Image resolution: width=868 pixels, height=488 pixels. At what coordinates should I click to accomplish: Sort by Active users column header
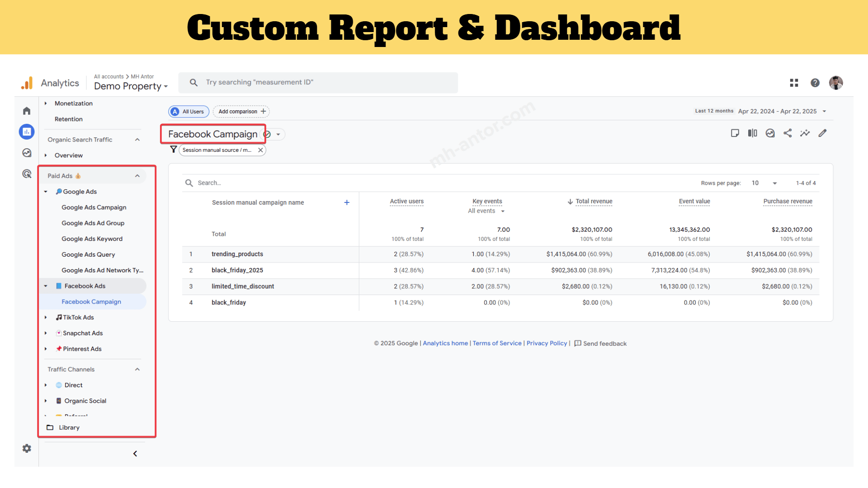point(407,202)
